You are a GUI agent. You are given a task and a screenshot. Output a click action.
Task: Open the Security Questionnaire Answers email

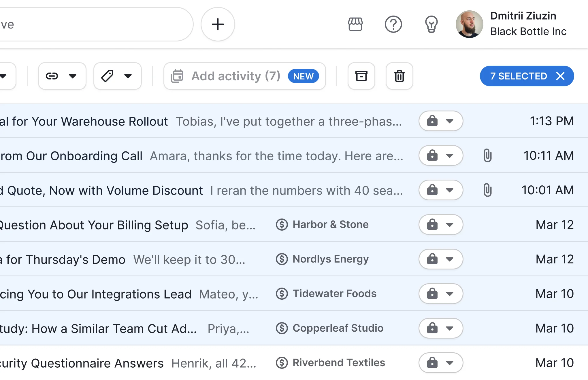tap(294, 363)
